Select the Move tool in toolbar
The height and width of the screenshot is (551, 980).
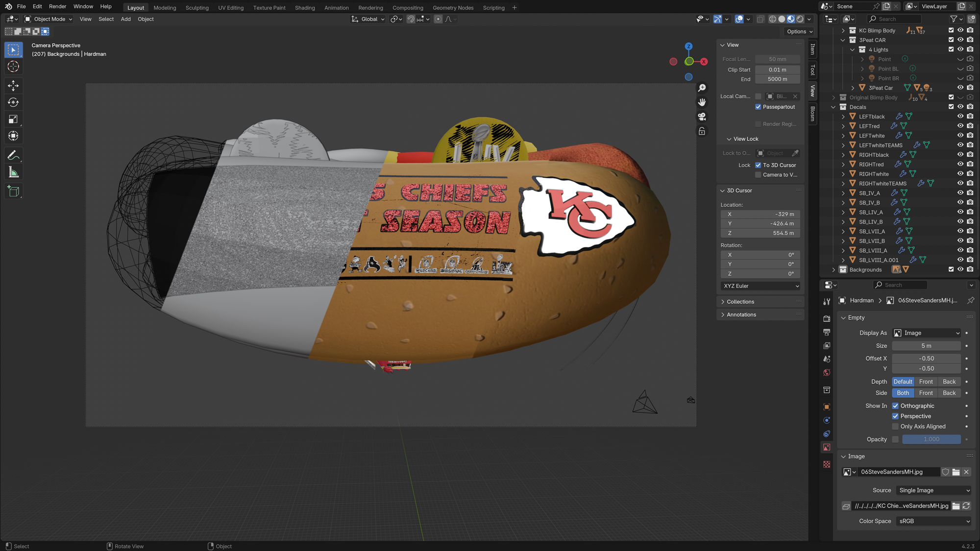13,86
